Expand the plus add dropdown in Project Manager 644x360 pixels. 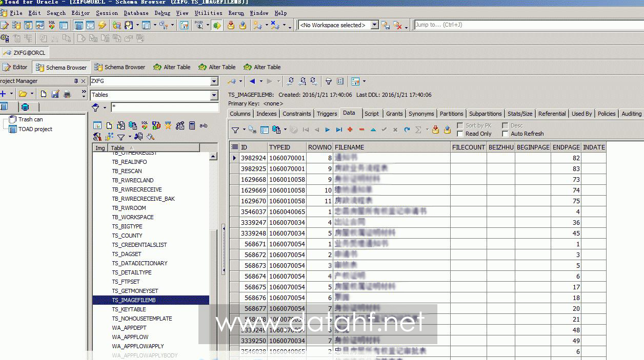[x=11, y=94]
